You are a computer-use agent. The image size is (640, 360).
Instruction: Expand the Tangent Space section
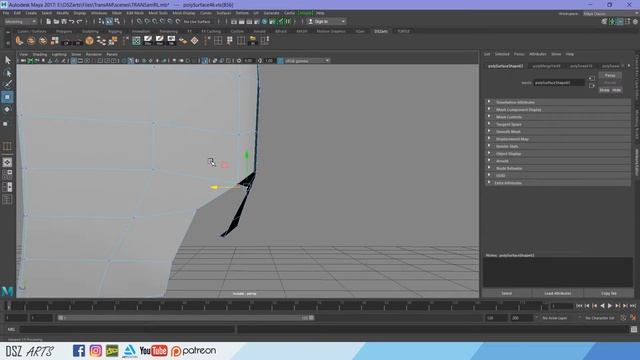[557, 124]
